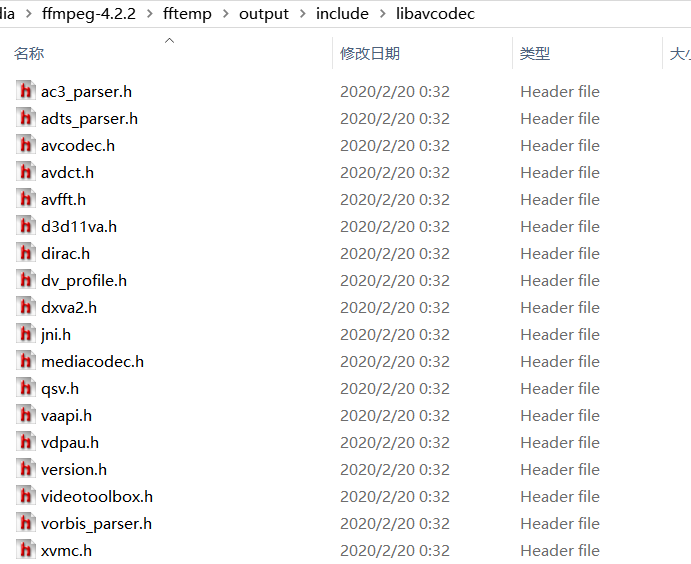This screenshot has width=691, height=564.
Task: Click the videotoolbox.h file icon
Action: pos(26,496)
